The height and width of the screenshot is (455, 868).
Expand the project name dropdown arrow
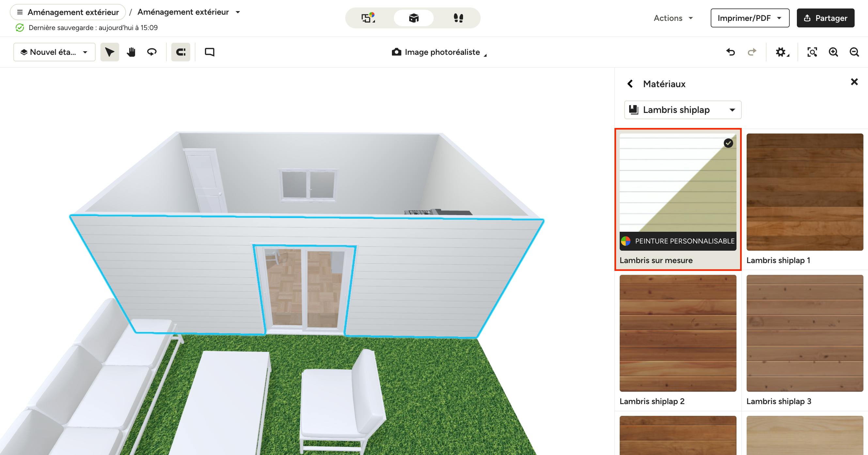tap(238, 12)
